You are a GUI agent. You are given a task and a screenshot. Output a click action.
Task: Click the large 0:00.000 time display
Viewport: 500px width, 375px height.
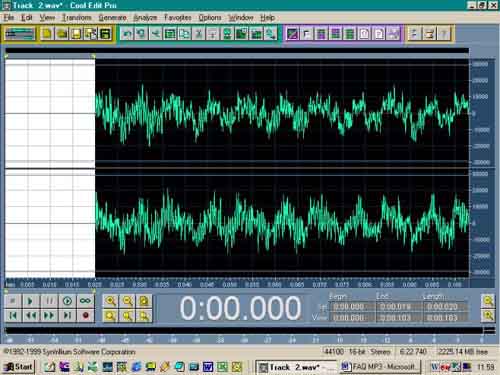click(x=240, y=308)
